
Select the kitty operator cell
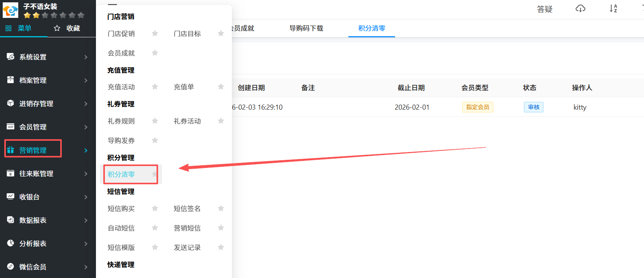[x=580, y=107]
